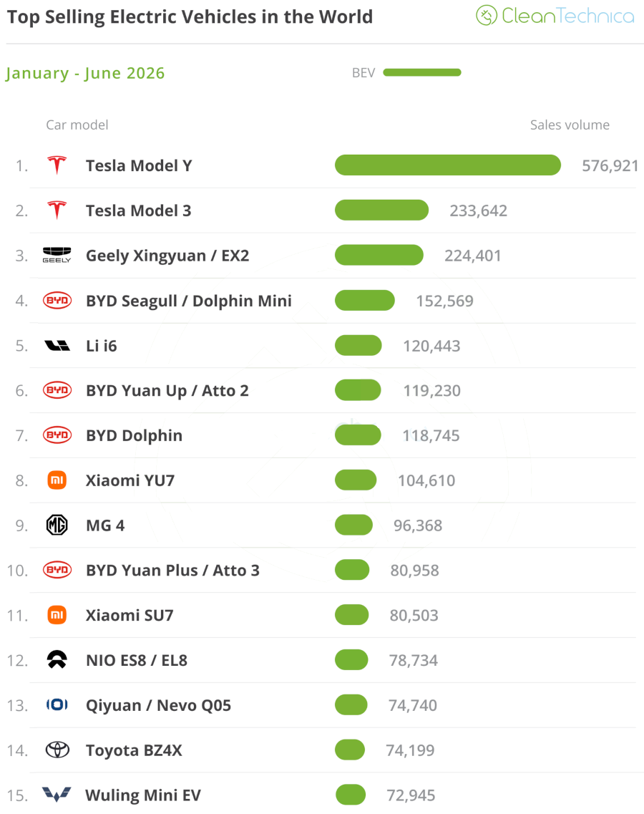Click the BYD logo beside Seagull

pos(57,301)
